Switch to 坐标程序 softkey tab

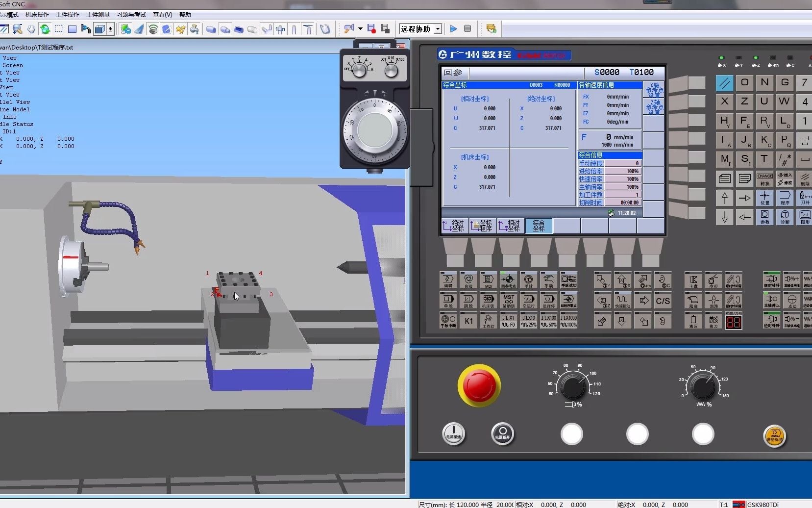point(483,226)
